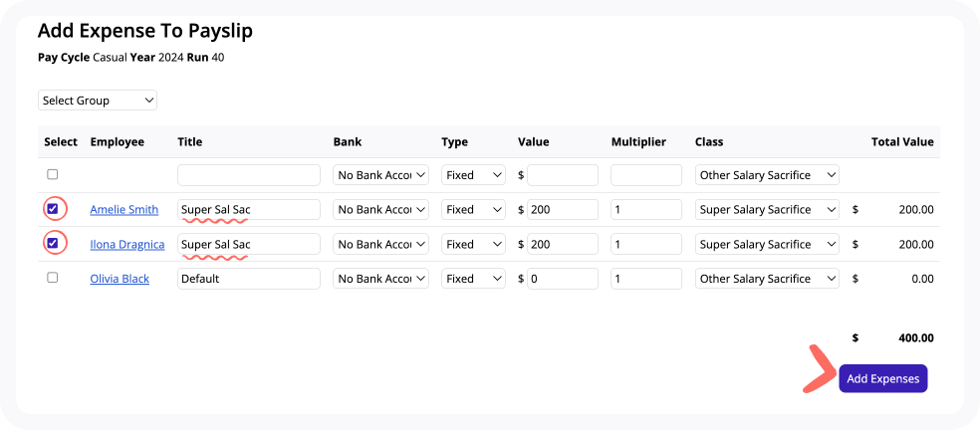The width and height of the screenshot is (980, 430).
Task: Open the Olivia Black employee link
Action: pos(120,279)
